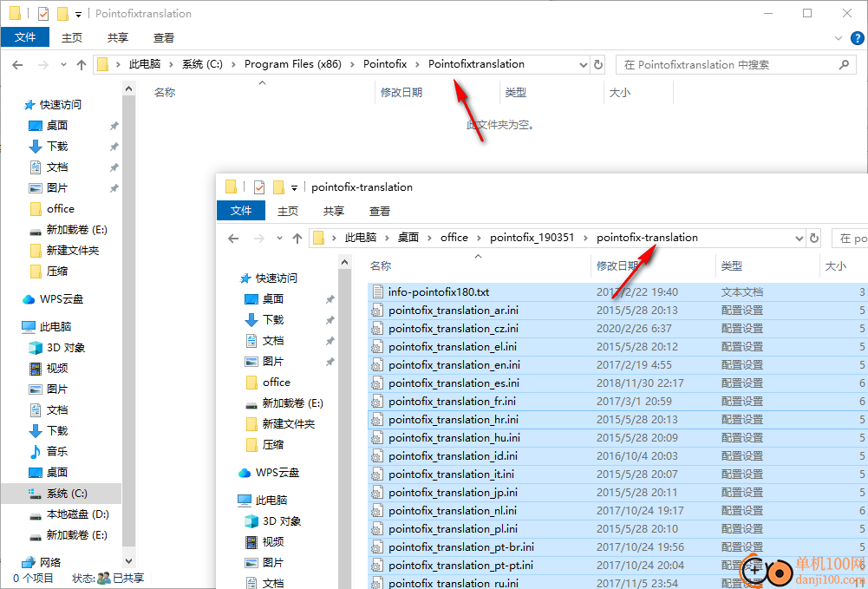Click the properties checkmark icon in Pointofixtranslation title bar
868x589 pixels.
coord(42,13)
